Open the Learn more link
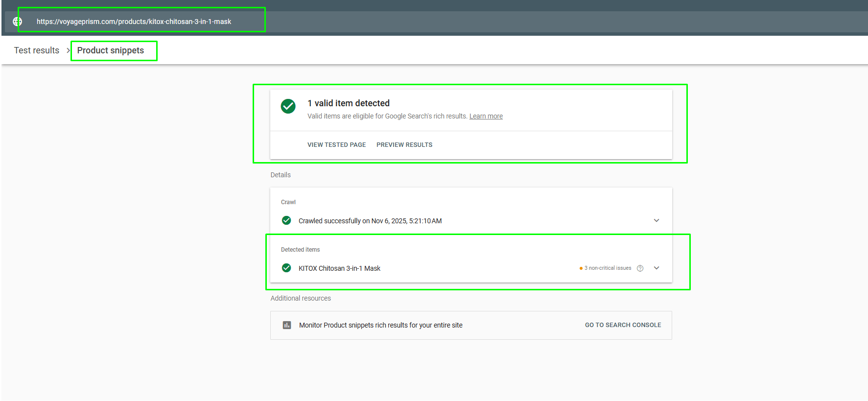Viewport: 868px width, 401px height. pos(486,116)
